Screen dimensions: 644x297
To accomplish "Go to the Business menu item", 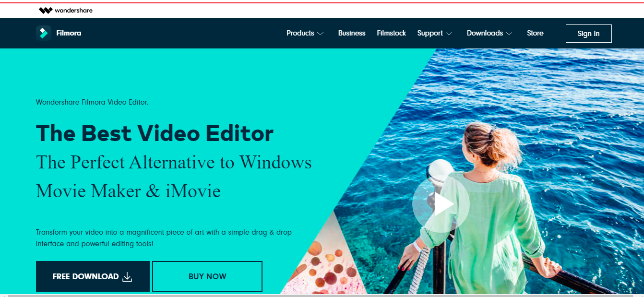I will pos(352,33).
